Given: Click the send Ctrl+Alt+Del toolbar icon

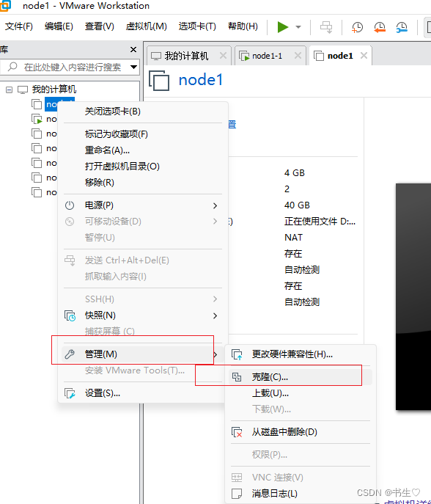Looking at the screenshot, I should (x=326, y=27).
